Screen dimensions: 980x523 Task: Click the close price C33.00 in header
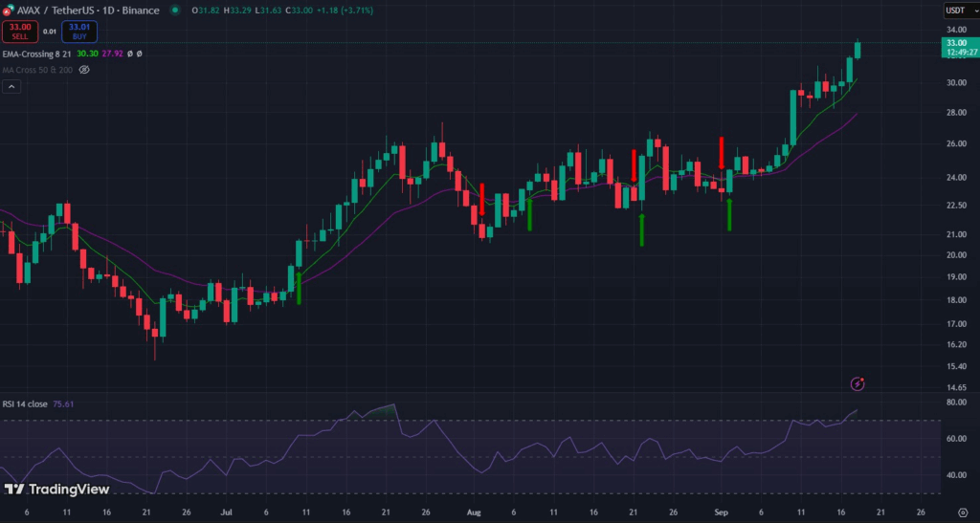(300, 10)
